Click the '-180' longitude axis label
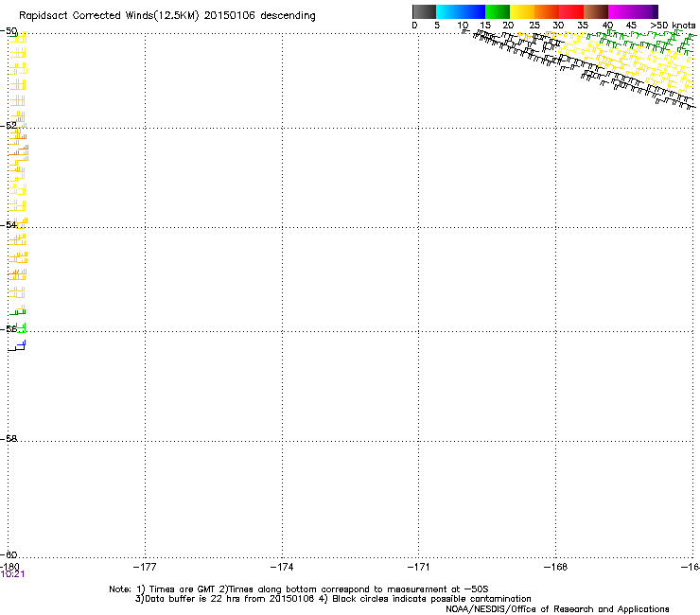Viewport: 700px width, 615px height. [x=9, y=567]
